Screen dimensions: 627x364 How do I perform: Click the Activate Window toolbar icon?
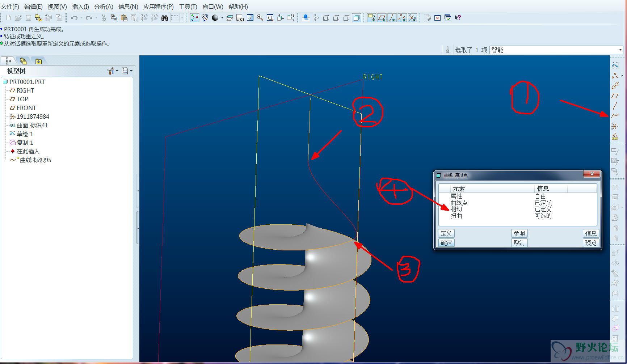(x=448, y=18)
